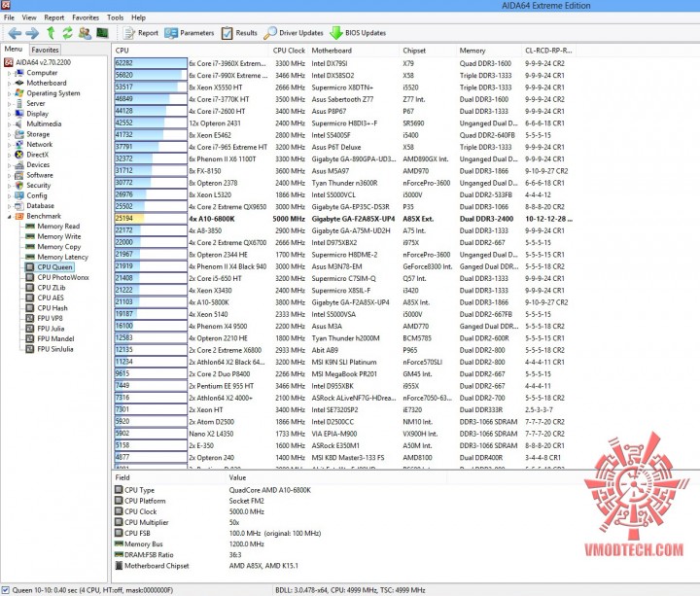
Task: Sort by the Memory column header
Action: pos(472,51)
